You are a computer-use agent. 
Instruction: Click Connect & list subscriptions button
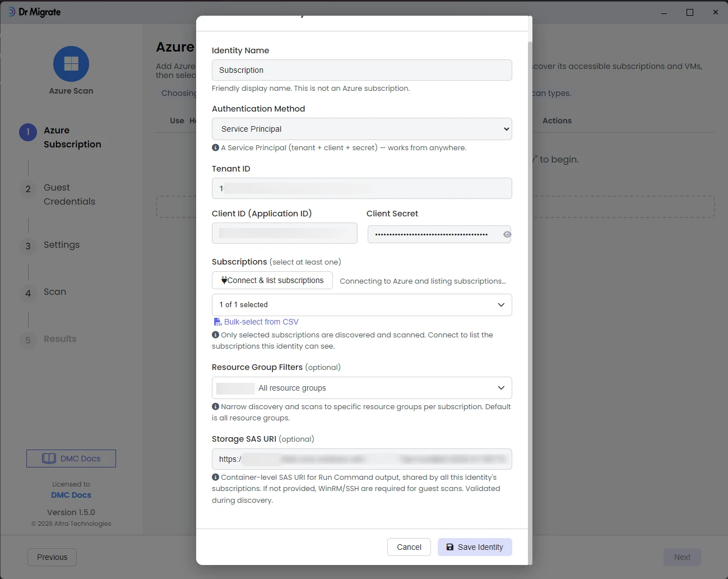(272, 280)
